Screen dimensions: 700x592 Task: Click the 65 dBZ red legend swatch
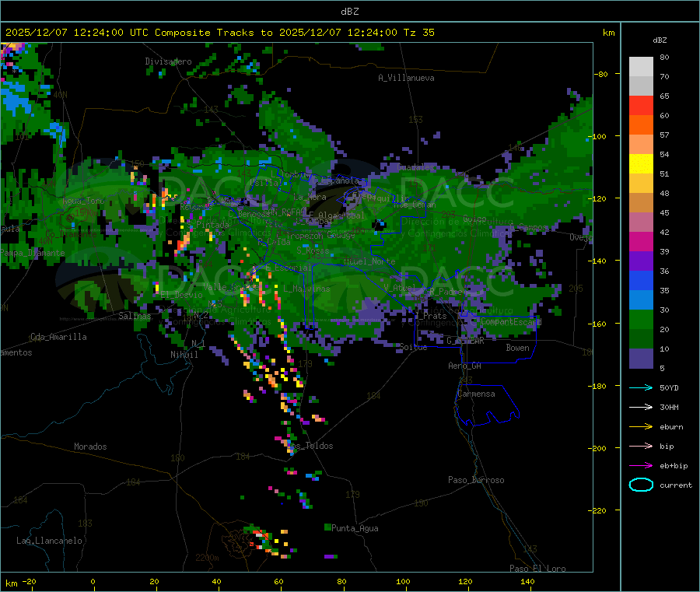pyautogui.click(x=641, y=105)
